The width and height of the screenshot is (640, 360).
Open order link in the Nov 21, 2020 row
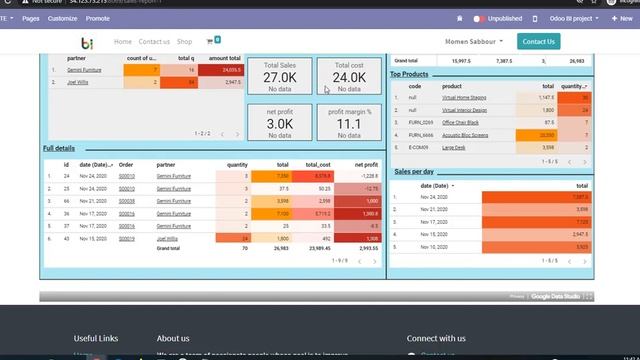coord(127,201)
